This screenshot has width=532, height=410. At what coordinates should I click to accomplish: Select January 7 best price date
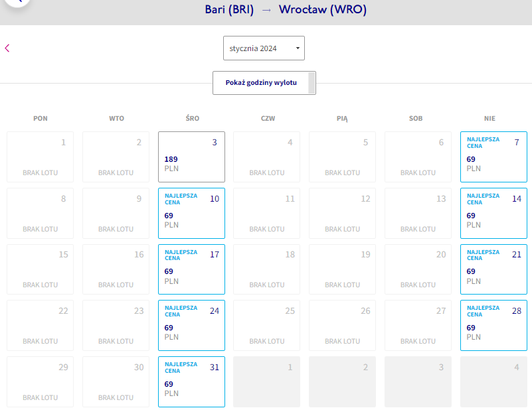493,157
